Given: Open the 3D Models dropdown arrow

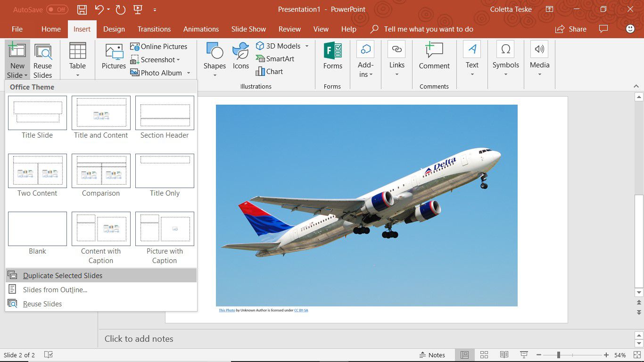Looking at the screenshot, I should [x=307, y=46].
